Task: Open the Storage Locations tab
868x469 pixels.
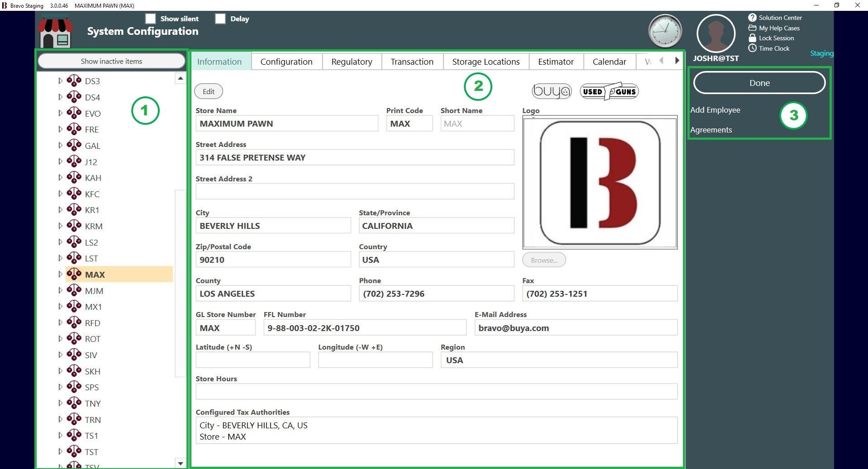Action: pyautogui.click(x=486, y=62)
